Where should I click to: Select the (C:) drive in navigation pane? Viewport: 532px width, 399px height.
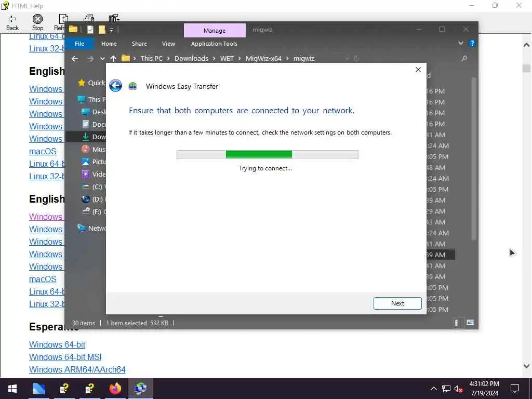pyautogui.click(x=94, y=187)
